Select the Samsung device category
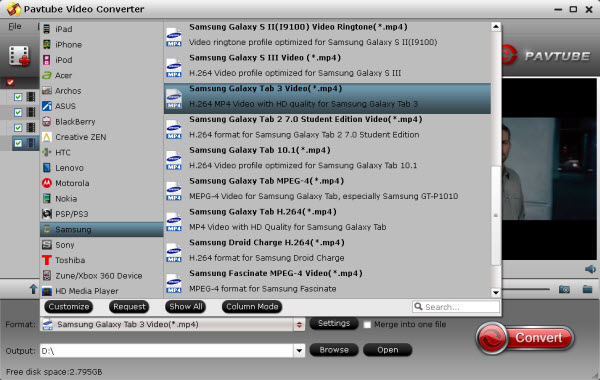The height and width of the screenshot is (380, 600). [101, 229]
